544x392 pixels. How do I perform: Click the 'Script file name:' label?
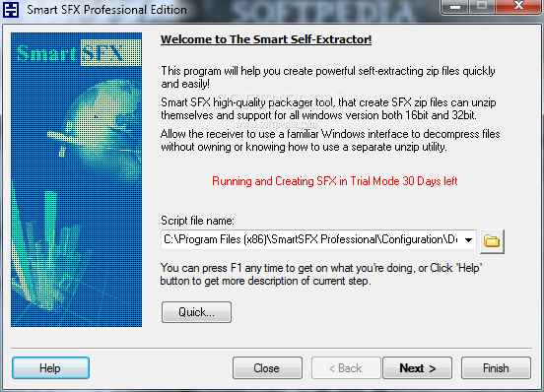(197, 221)
